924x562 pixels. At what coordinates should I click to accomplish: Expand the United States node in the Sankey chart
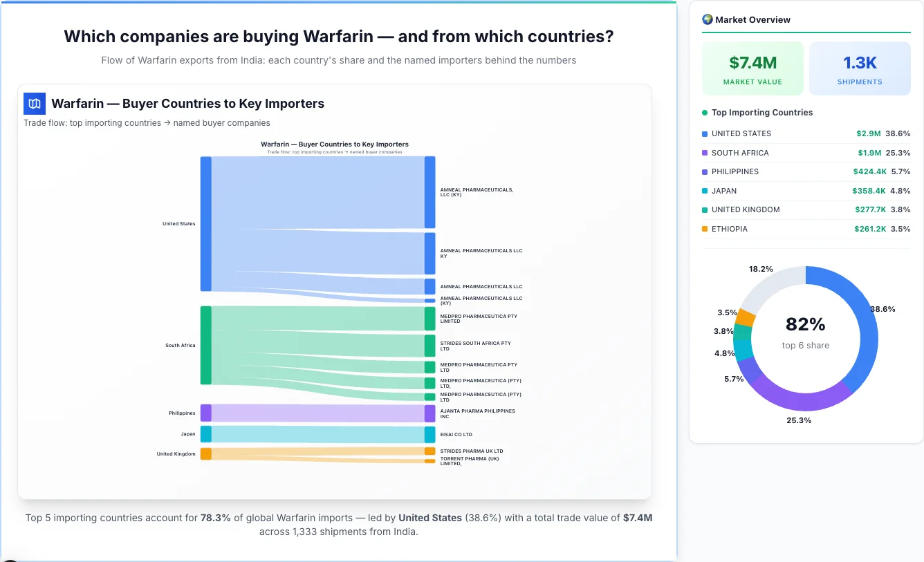[x=205, y=223]
